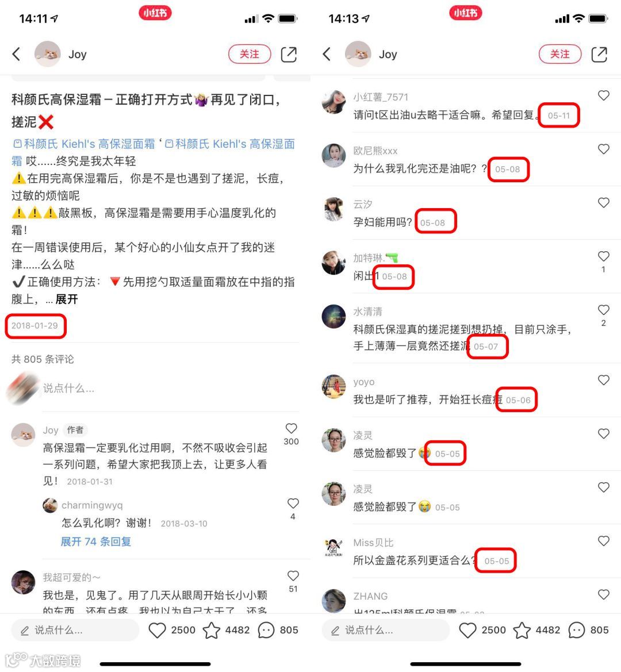Viewport: 621px width, 672px height.
Task: Tap the back arrow on right screen
Action: pyautogui.click(x=327, y=54)
